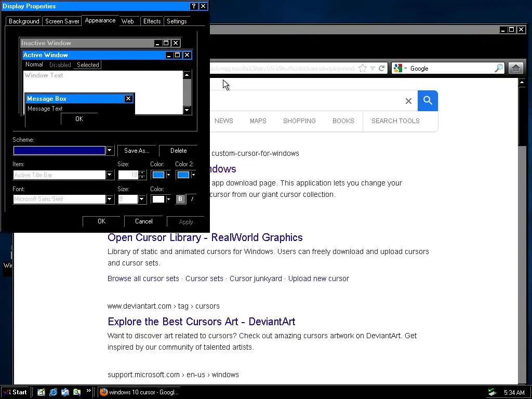532x399 pixels.
Task: Open the Google search engine selector icon
Action: [x=400, y=68]
